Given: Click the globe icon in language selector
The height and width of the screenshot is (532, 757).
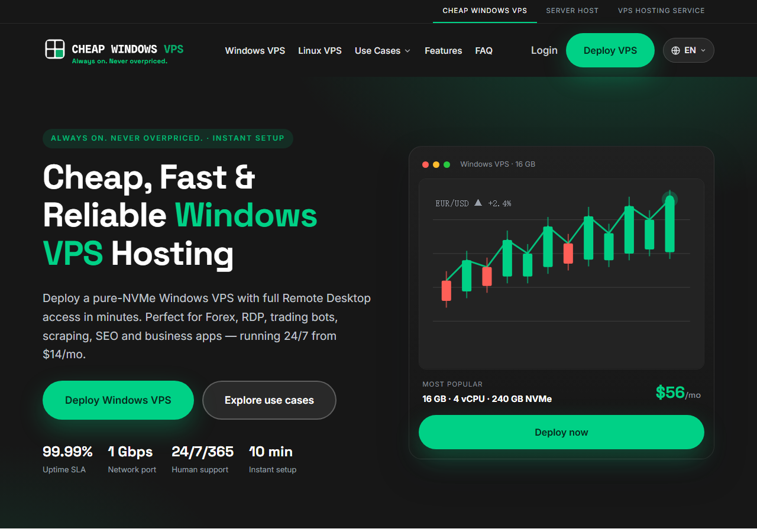Looking at the screenshot, I should [x=676, y=50].
